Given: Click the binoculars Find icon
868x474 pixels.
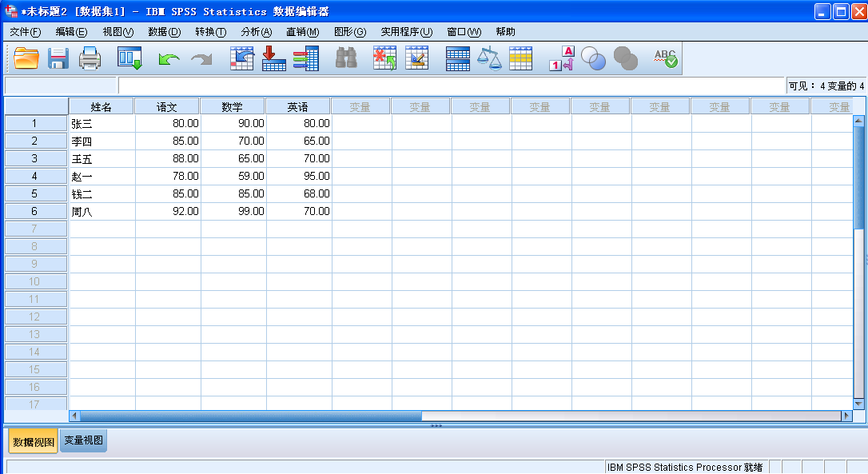Looking at the screenshot, I should 346,58.
